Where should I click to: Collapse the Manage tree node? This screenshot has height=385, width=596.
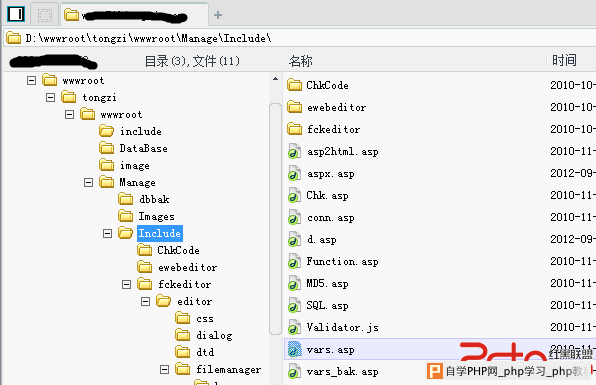click(x=89, y=183)
